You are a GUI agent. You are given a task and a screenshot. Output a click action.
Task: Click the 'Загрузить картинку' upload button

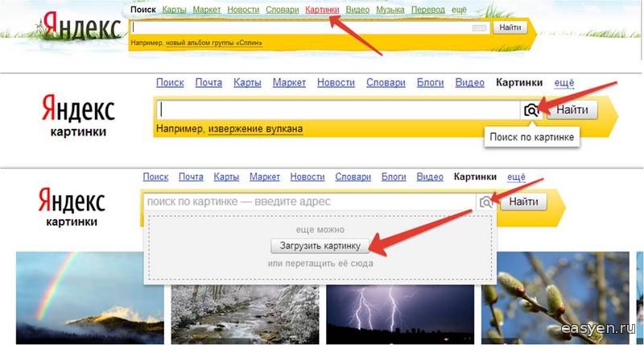point(320,246)
